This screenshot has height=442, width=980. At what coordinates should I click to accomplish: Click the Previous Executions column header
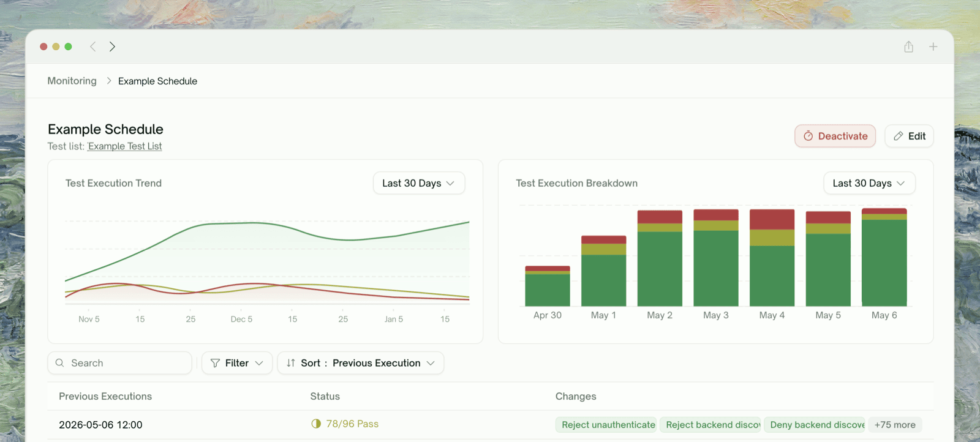(x=105, y=396)
